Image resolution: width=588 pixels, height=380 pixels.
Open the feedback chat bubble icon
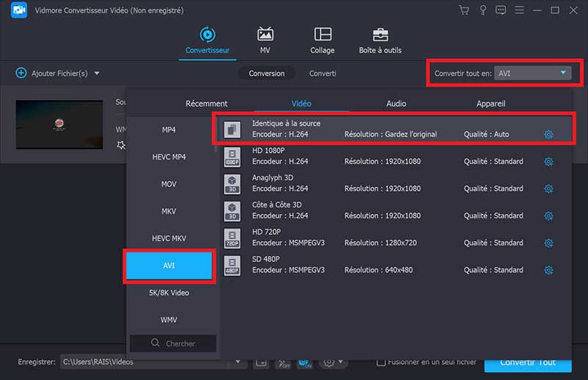(501, 10)
